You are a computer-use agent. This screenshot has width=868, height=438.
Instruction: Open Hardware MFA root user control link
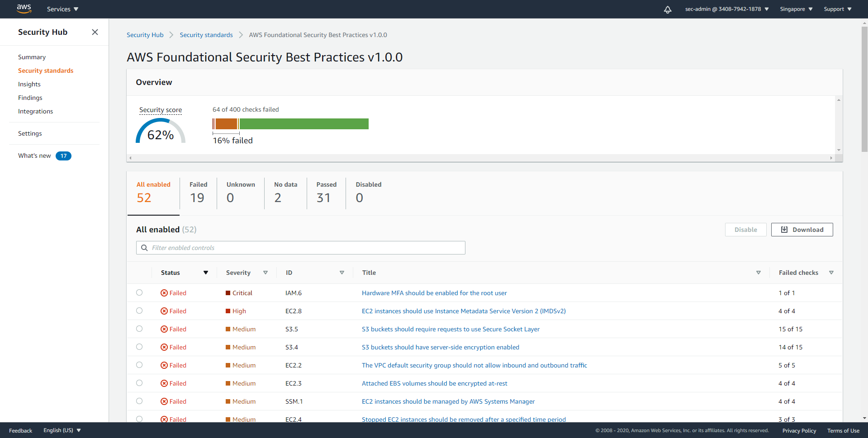tap(434, 293)
